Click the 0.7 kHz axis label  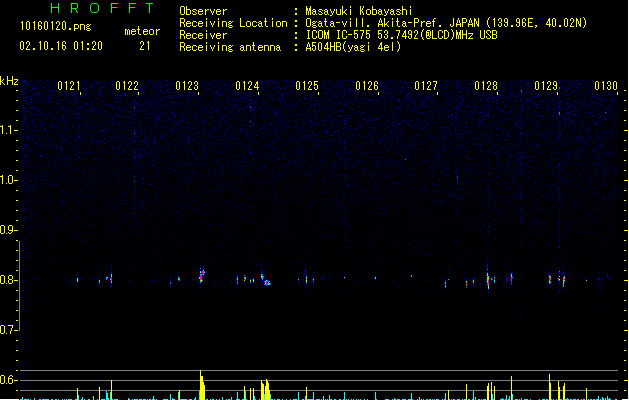pos(8,330)
